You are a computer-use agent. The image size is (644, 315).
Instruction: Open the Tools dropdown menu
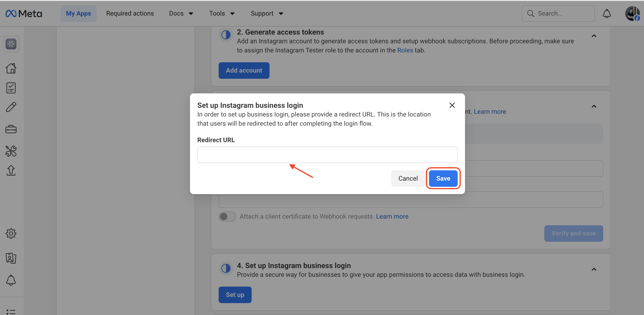click(222, 14)
